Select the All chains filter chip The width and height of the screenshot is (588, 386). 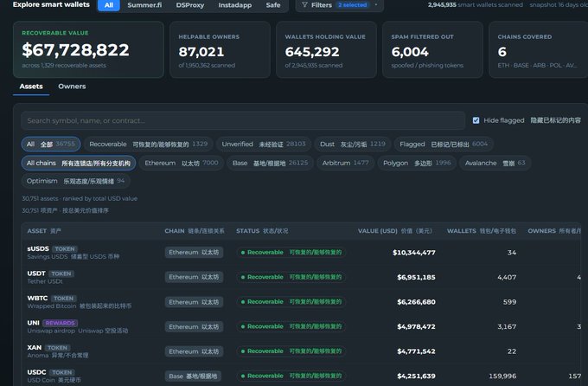(79, 163)
